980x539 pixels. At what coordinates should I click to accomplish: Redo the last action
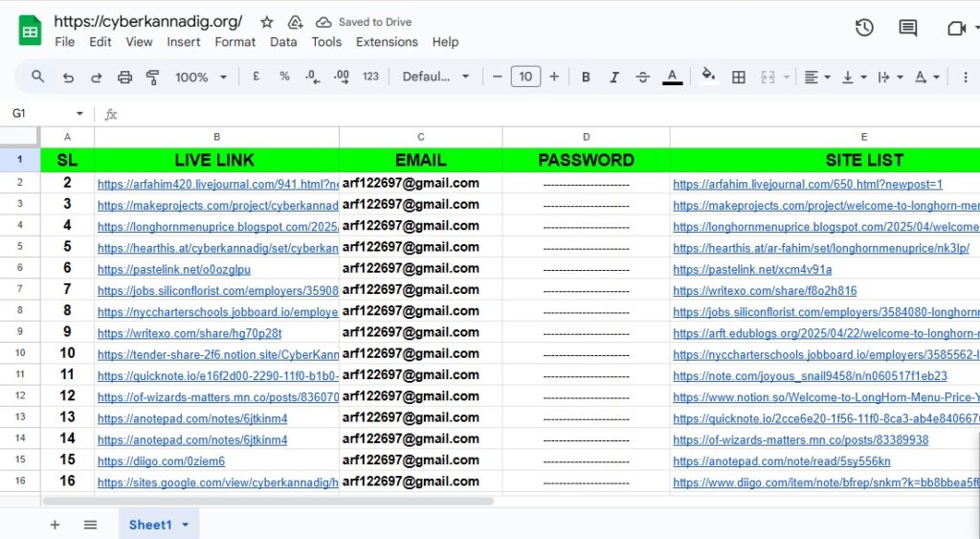(97, 77)
